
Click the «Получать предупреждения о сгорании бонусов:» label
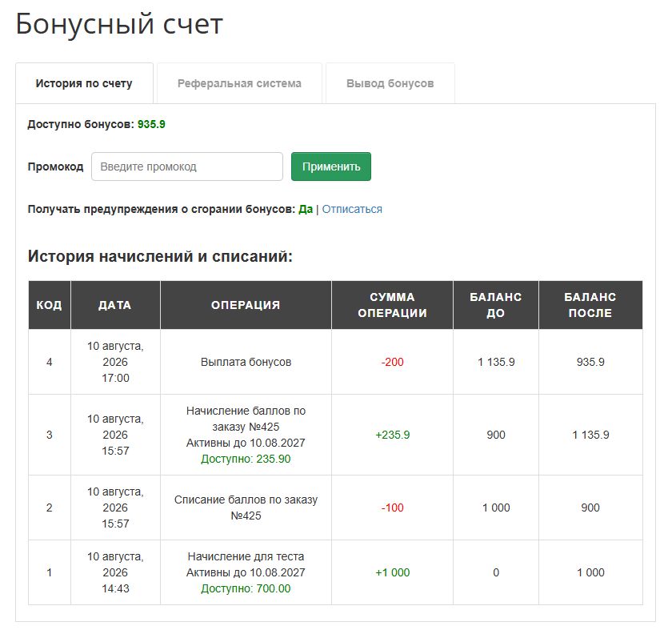[162, 209]
